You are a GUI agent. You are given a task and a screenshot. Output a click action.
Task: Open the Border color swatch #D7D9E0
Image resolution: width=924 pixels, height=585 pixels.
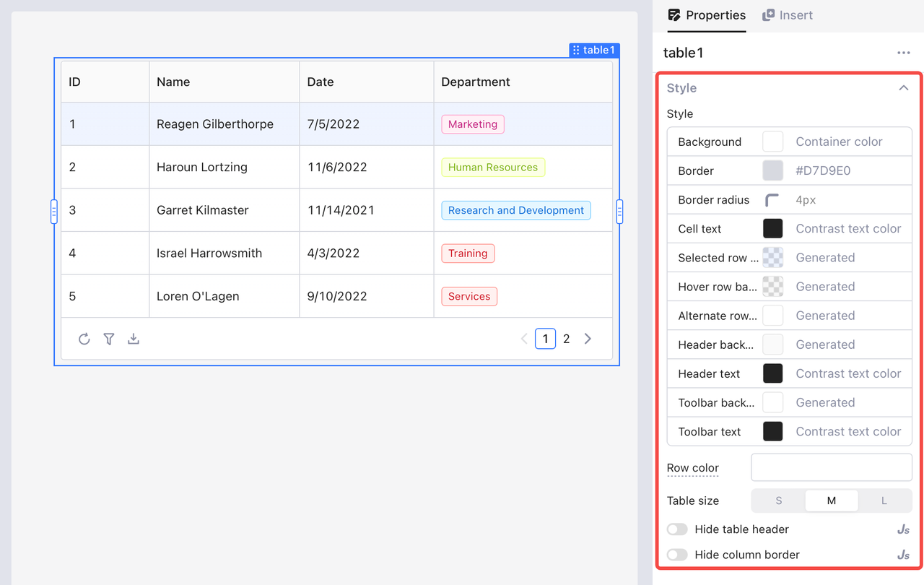point(773,170)
